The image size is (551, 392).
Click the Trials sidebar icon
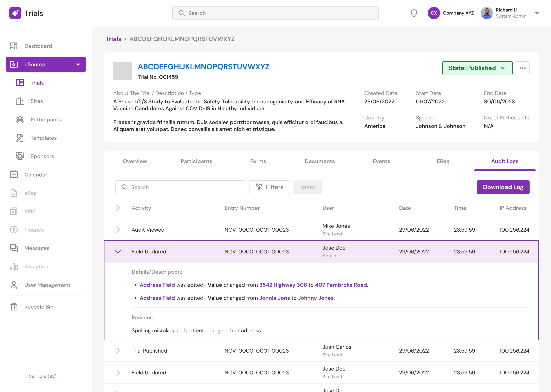(20, 82)
